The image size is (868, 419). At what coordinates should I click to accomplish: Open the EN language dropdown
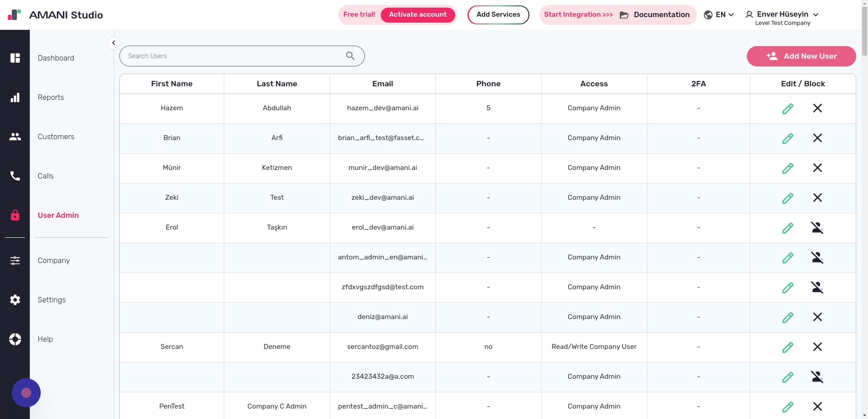click(x=719, y=14)
